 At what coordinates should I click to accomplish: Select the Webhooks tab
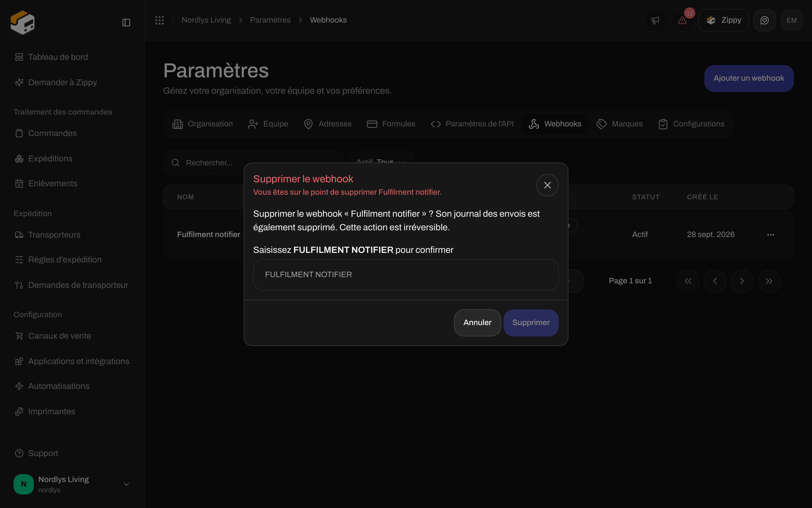pos(555,124)
